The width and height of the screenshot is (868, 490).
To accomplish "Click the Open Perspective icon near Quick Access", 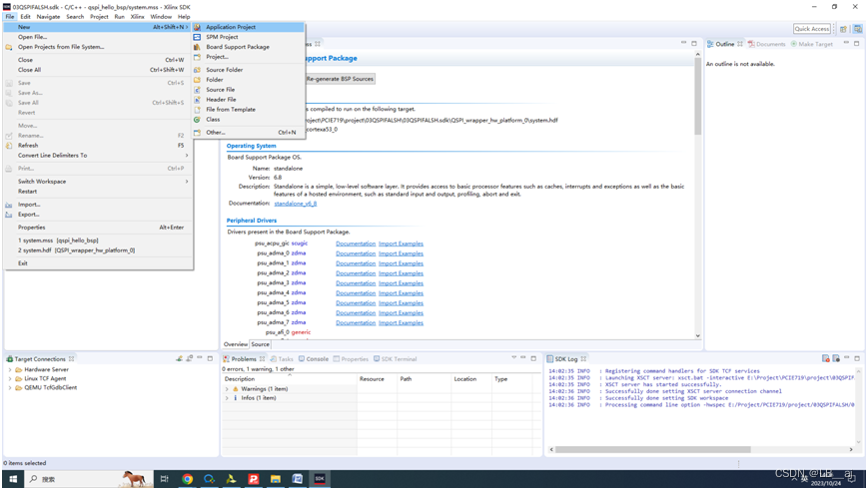I will coord(843,29).
